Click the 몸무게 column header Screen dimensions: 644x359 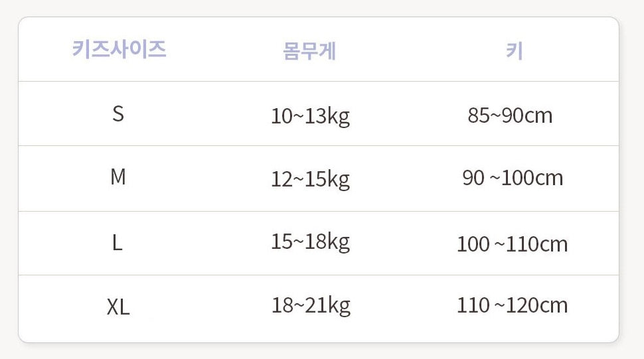pos(309,51)
